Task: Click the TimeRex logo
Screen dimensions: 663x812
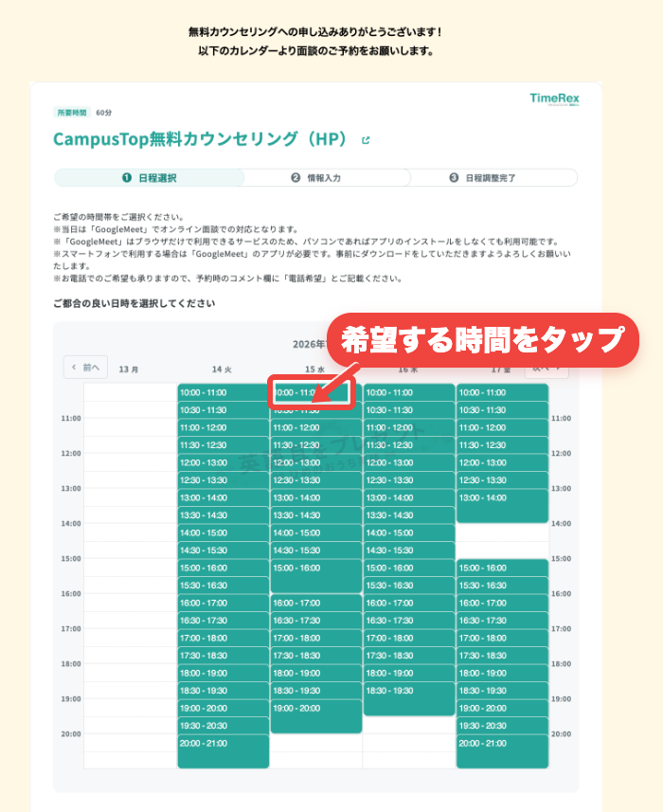Action: tap(554, 99)
